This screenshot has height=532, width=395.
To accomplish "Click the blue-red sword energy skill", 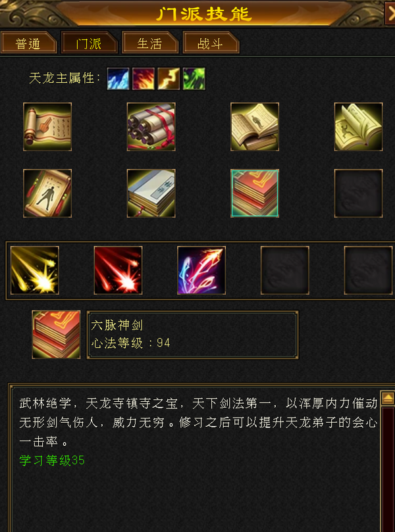I will (x=201, y=270).
